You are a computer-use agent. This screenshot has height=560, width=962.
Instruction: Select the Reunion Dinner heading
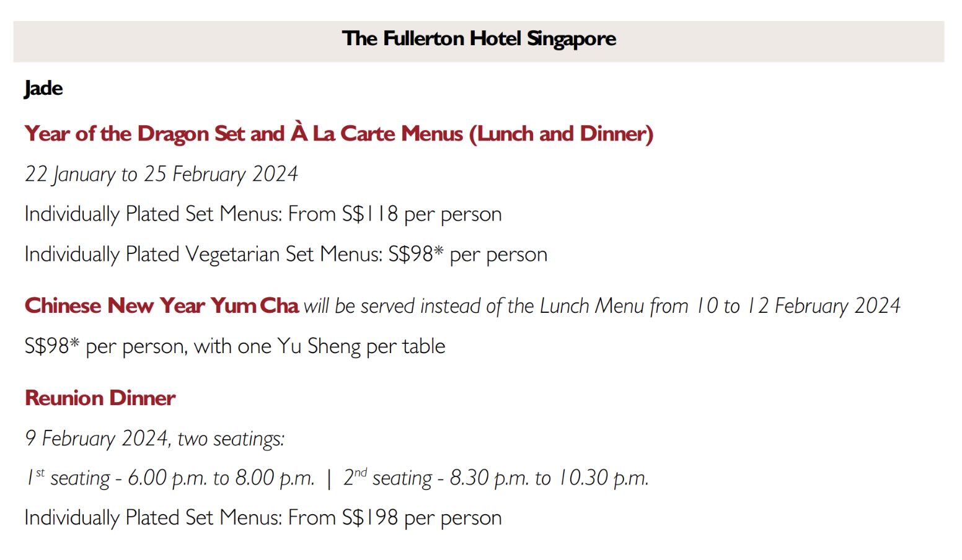click(x=100, y=398)
